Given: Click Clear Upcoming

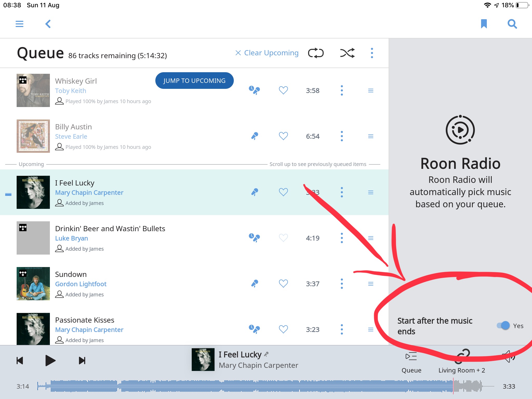Looking at the screenshot, I should click(x=267, y=53).
